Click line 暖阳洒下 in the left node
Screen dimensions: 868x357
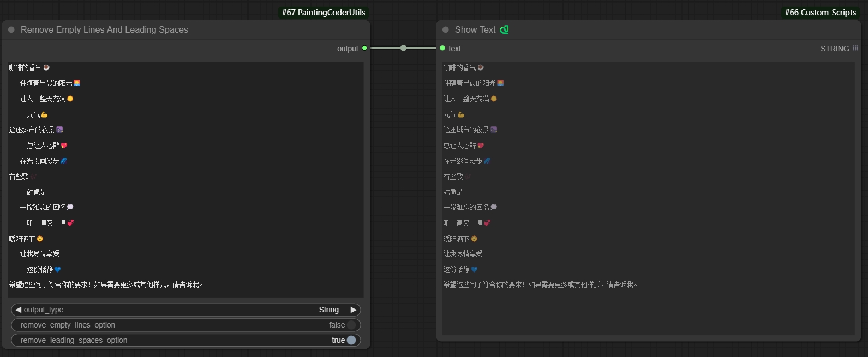click(x=26, y=239)
